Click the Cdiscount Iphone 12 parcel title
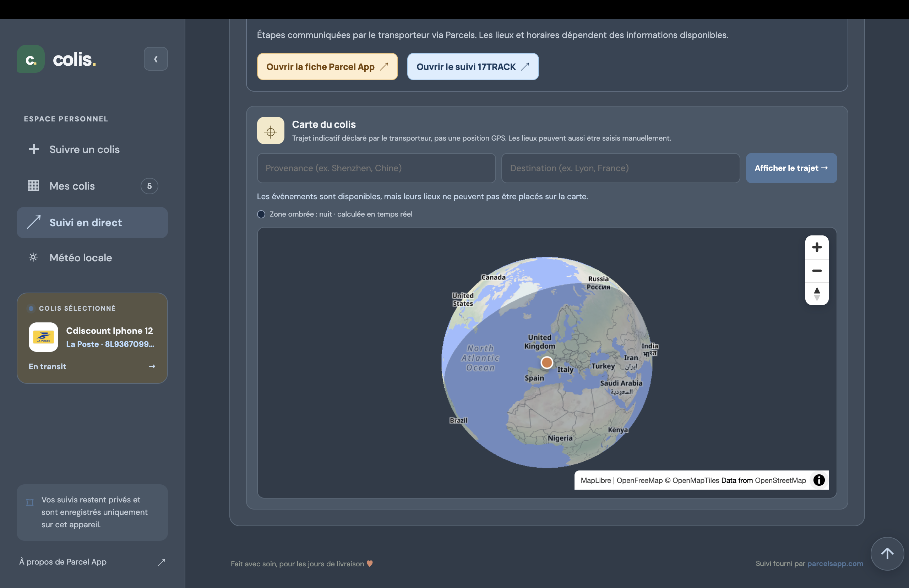 pyautogui.click(x=110, y=331)
